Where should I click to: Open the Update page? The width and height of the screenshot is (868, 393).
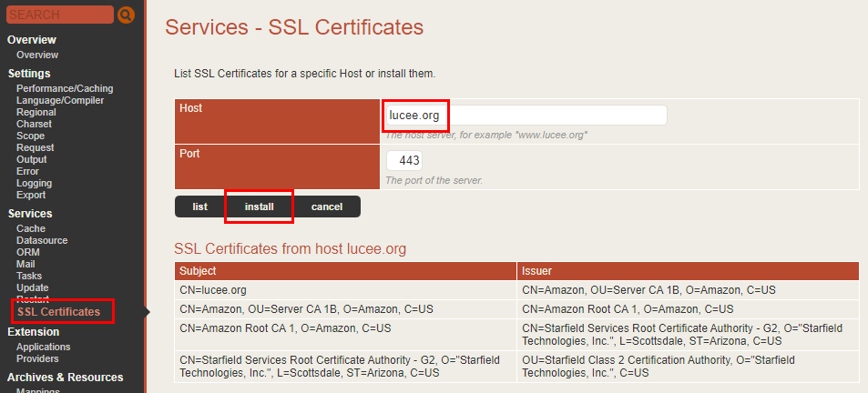tap(32, 288)
